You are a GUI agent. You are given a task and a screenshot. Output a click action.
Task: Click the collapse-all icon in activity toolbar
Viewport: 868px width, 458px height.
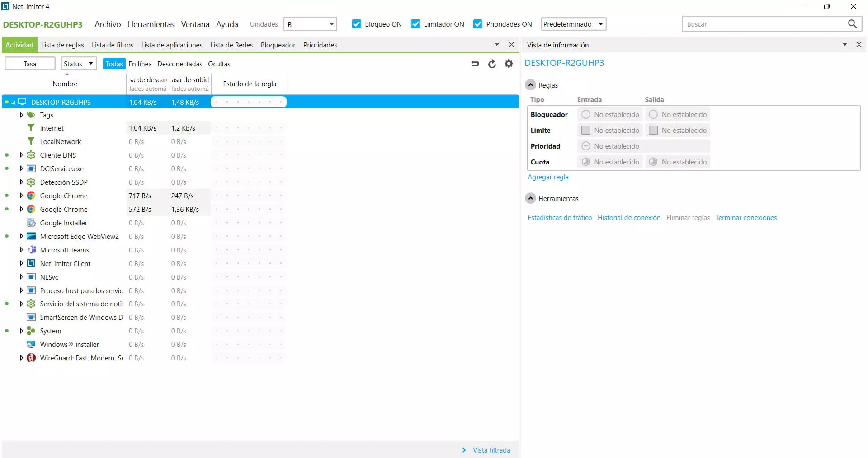coord(475,64)
